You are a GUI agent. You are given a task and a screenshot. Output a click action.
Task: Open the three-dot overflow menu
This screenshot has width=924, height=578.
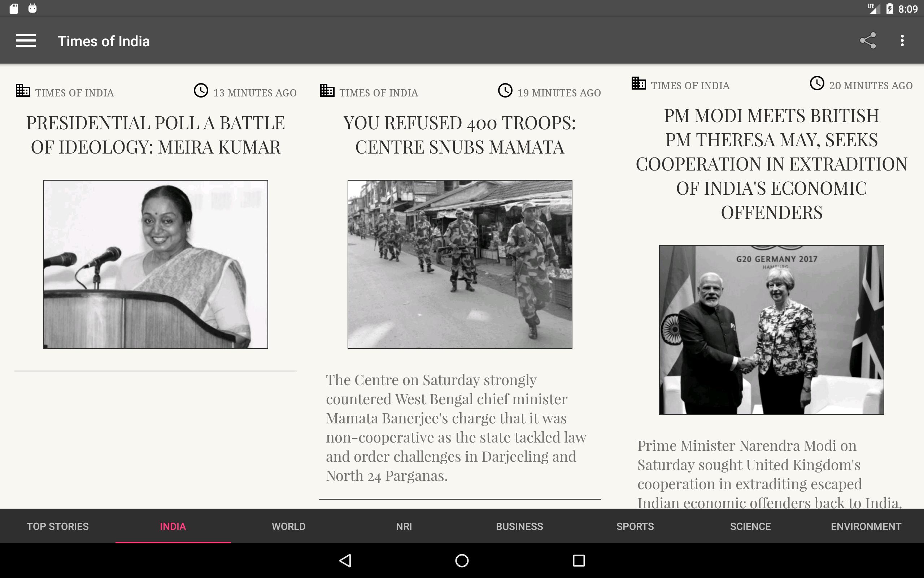pos(902,40)
